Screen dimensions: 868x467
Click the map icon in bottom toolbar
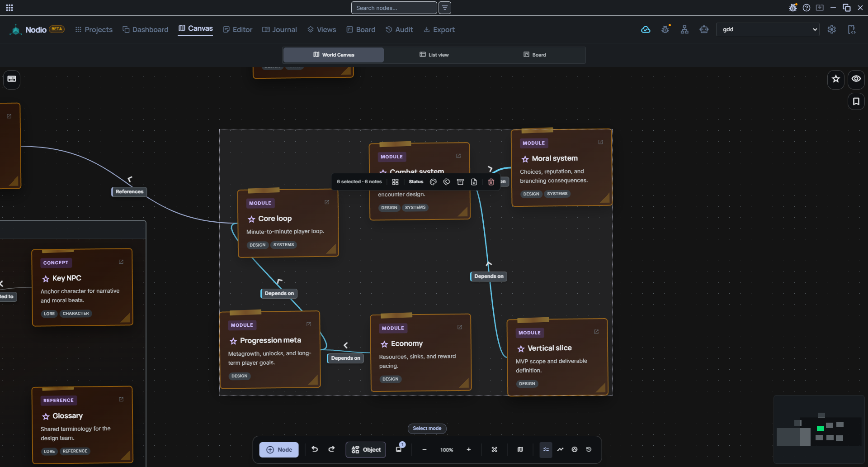(520, 449)
